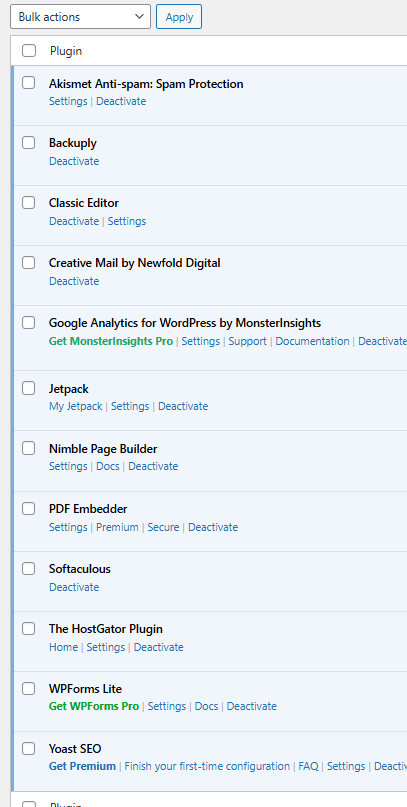This screenshot has width=407, height=807.
Task: Select the Jetpack plugin checkbox
Action: click(28, 388)
